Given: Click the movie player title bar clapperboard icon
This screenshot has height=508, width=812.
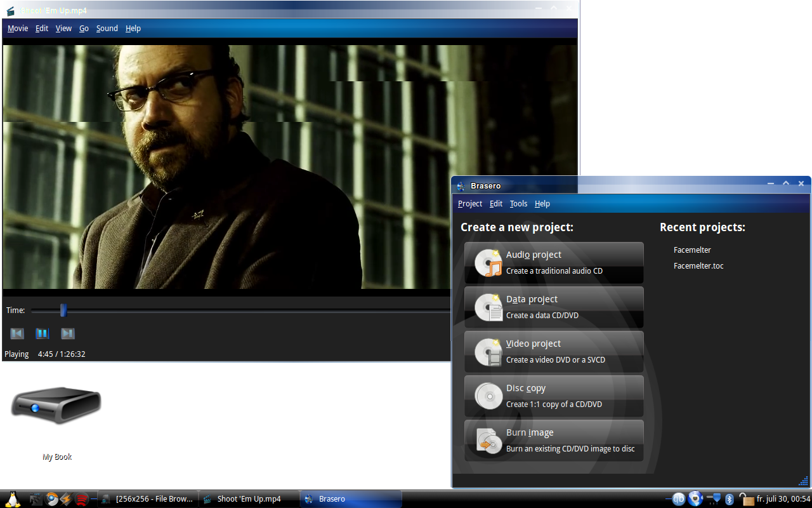Looking at the screenshot, I should click(10, 11).
